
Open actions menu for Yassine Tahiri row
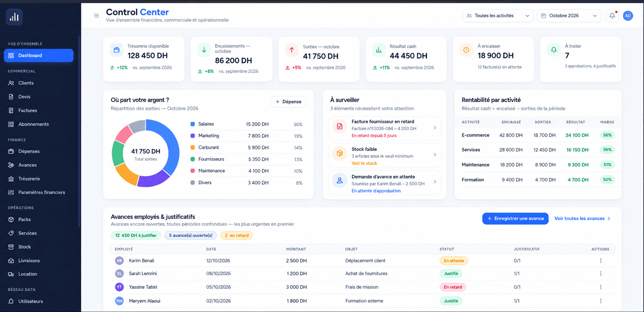[600, 287]
